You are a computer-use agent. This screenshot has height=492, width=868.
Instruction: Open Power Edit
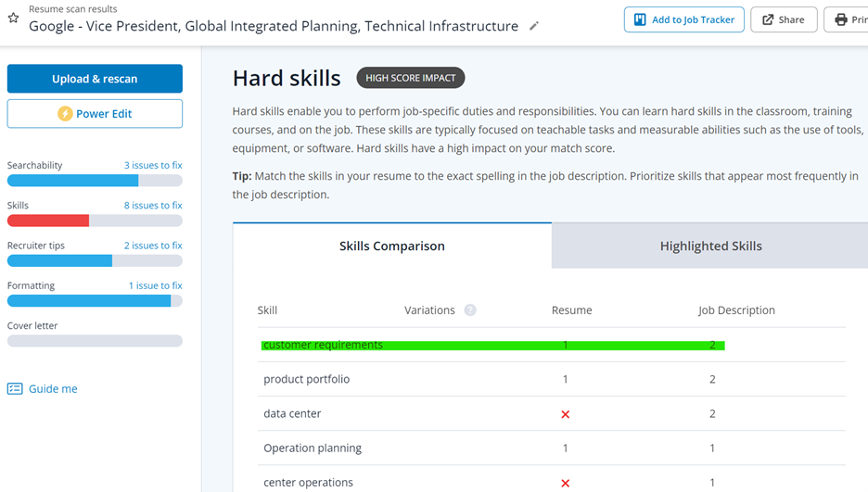click(x=95, y=114)
